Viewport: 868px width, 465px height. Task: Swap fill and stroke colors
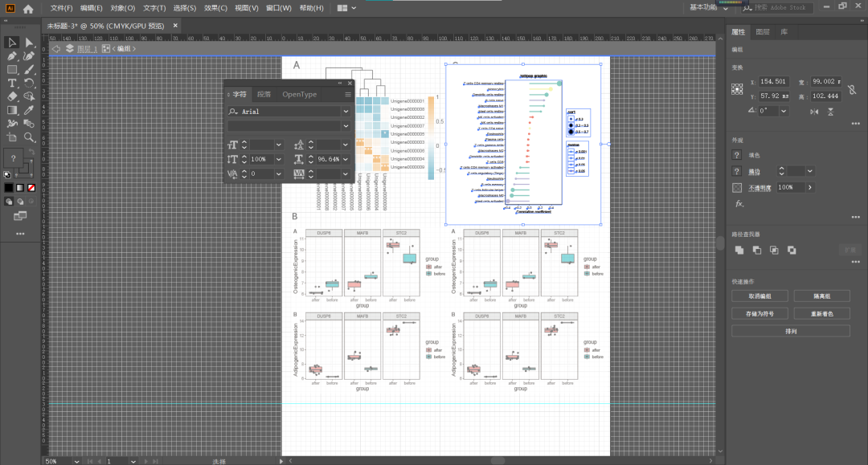pyautogui.click(x=32, y=152)
